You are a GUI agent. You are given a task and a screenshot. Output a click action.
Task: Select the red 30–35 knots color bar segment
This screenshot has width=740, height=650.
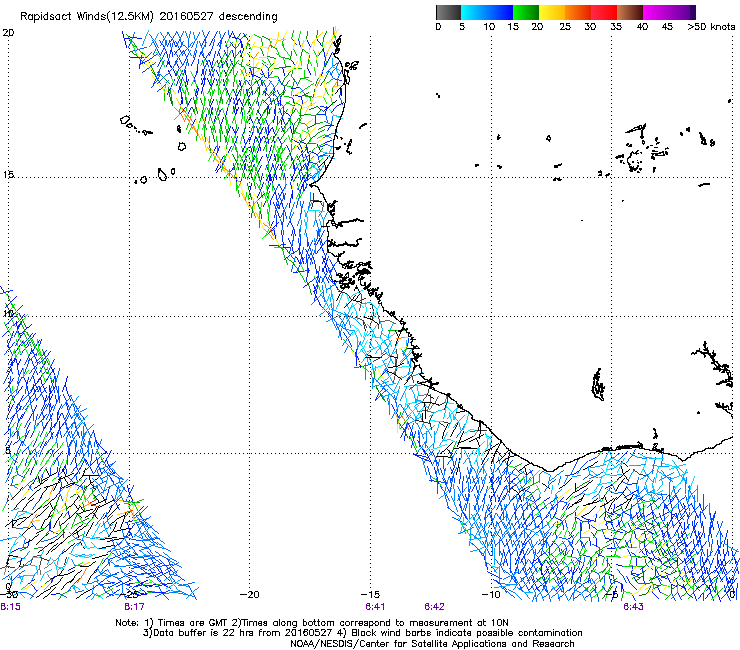[604, 12]
